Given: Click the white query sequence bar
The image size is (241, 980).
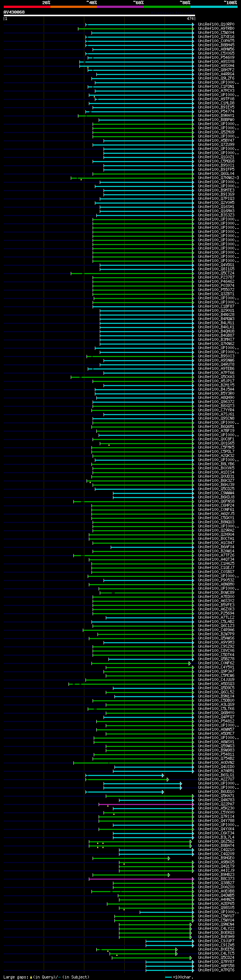Looking at the screenshot, I should [99, 15].
